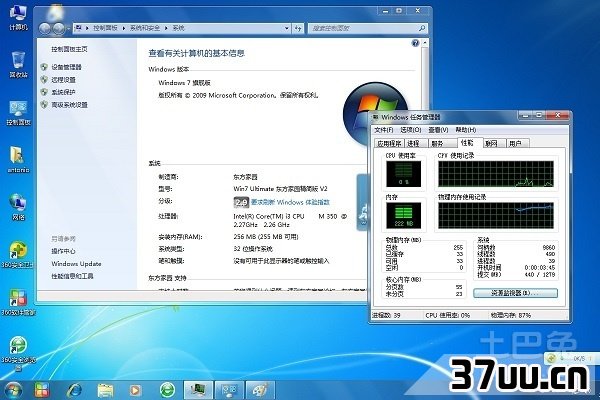Image resolution: width=600 pixels, height=400 pixels.
Task: Click the network speed tray widget
Action: [571, 358]
